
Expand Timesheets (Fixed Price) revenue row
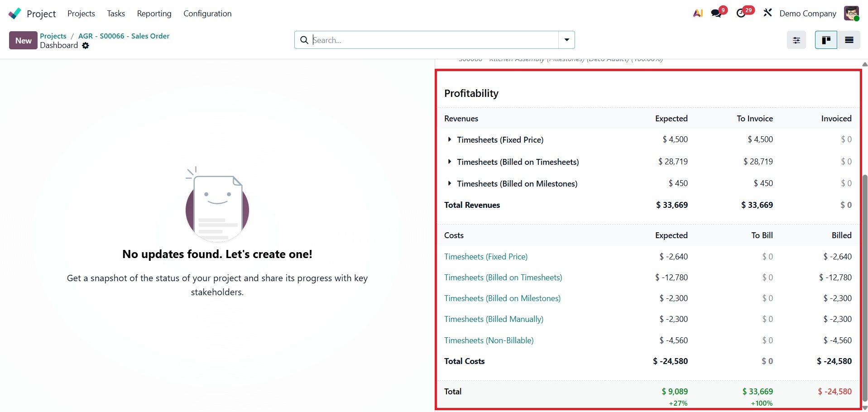coord(449,139)
